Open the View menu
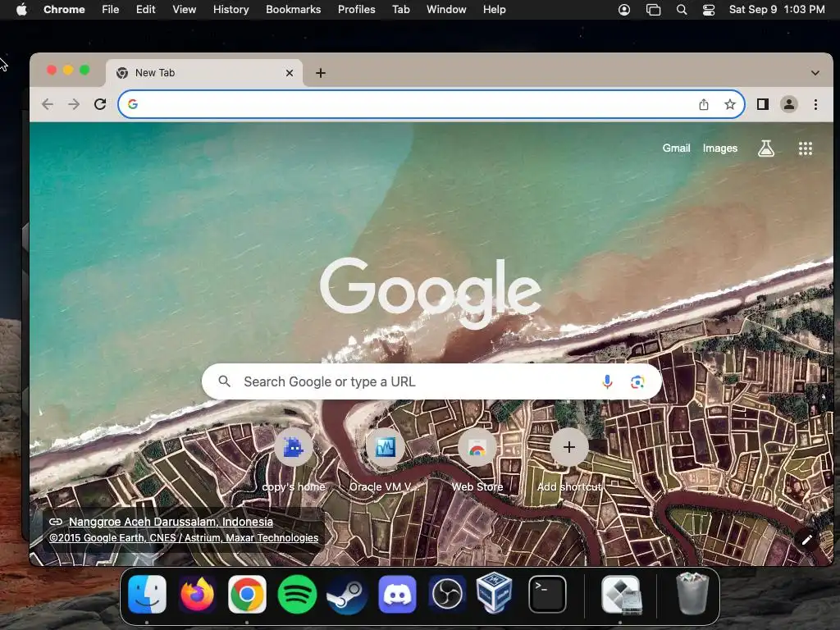The width and height of the screenshot is (840, 630). point(184,10)
